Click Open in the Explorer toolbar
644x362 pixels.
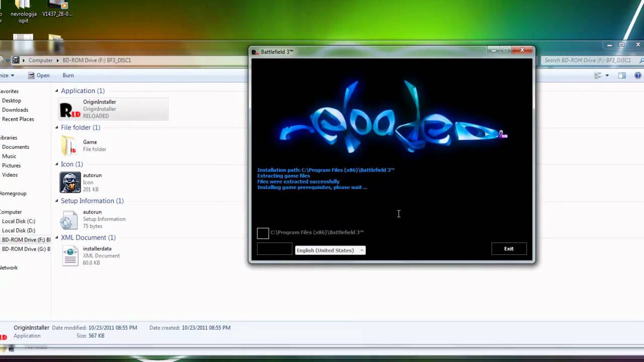(39, 75)
